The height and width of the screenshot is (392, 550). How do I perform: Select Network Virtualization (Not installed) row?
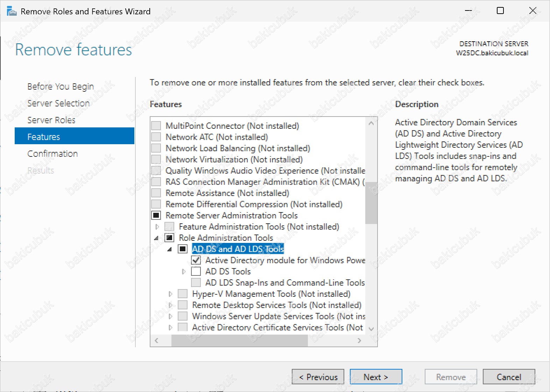234,159
